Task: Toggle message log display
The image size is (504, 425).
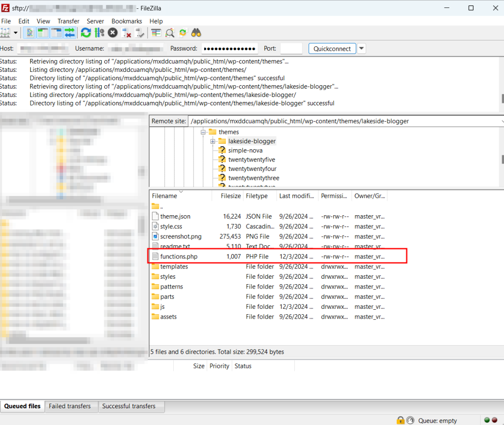Action: (30, 33)
